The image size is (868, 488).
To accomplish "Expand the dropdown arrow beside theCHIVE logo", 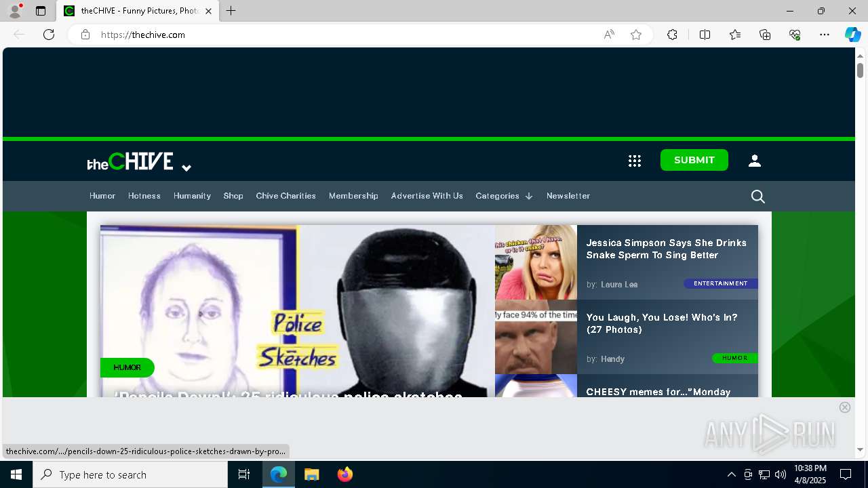I will 186,167.
